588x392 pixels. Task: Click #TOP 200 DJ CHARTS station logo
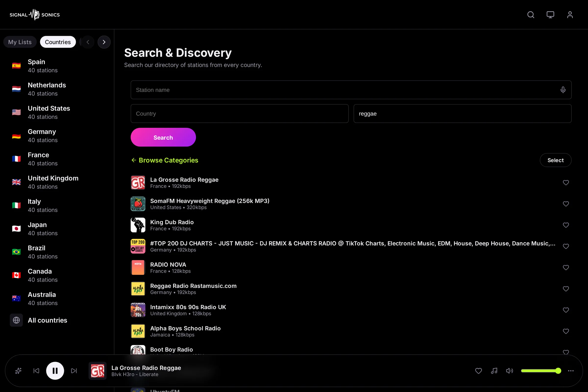pos(138,246)
